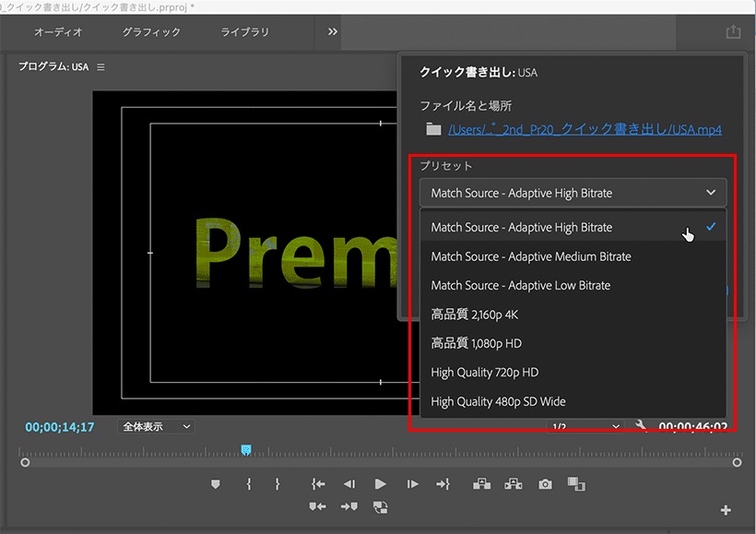Choose the 高品質 2,160p 4K preset
This screenshot has height=534, width=756.
pyautogui.click(x=573, y=314)
